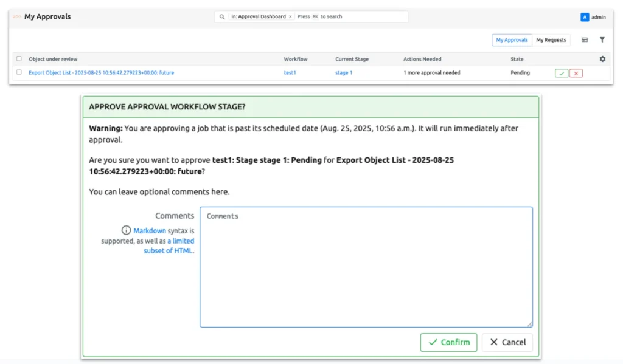Click inside the Comments text area
The image size is (623, 364).
tap(365, 266)
